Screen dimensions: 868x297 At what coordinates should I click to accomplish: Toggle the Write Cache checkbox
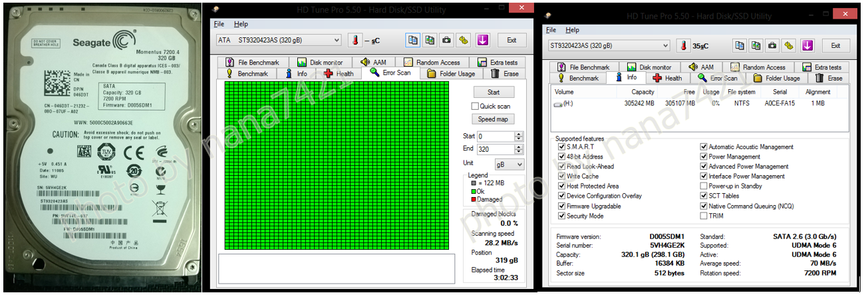(562, 176)
